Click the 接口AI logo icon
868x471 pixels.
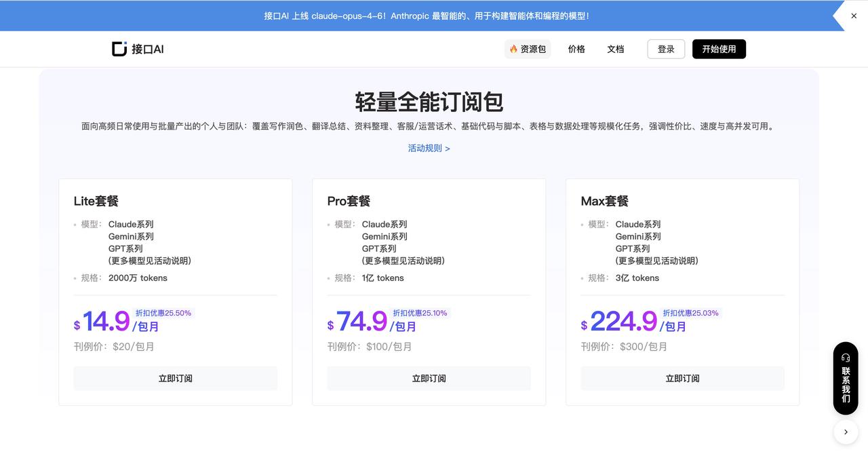pyautogui.click(x=119, y=49)
